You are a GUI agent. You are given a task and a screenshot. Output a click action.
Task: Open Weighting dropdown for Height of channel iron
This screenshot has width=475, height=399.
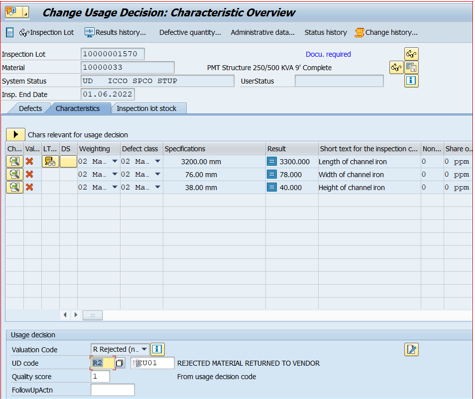[x=115, y=187]
